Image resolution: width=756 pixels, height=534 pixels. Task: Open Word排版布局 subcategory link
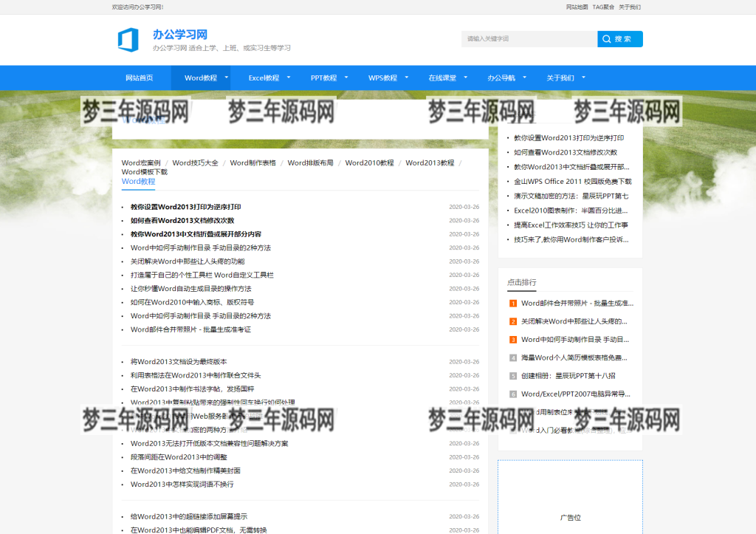point(311,163)
